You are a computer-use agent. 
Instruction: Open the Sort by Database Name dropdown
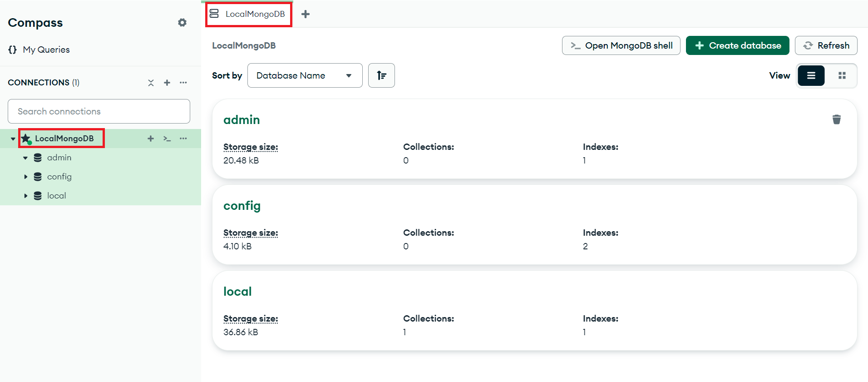pyautogui.click(x=305, y=75)
